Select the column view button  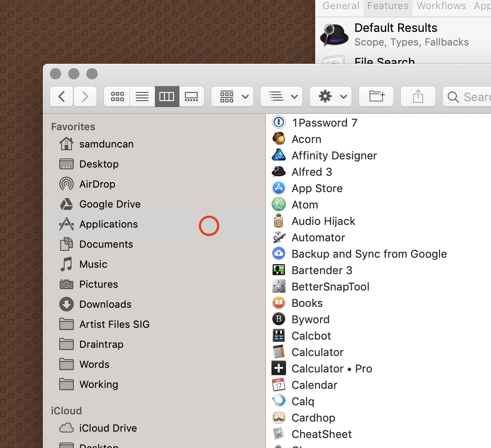tap(167, 97)
